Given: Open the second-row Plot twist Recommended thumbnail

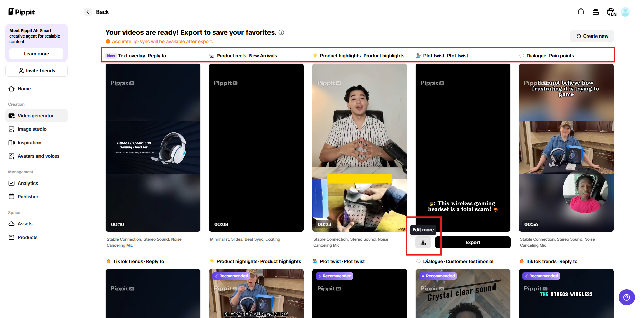Looking at the screenshot, I should pos(360,293).
